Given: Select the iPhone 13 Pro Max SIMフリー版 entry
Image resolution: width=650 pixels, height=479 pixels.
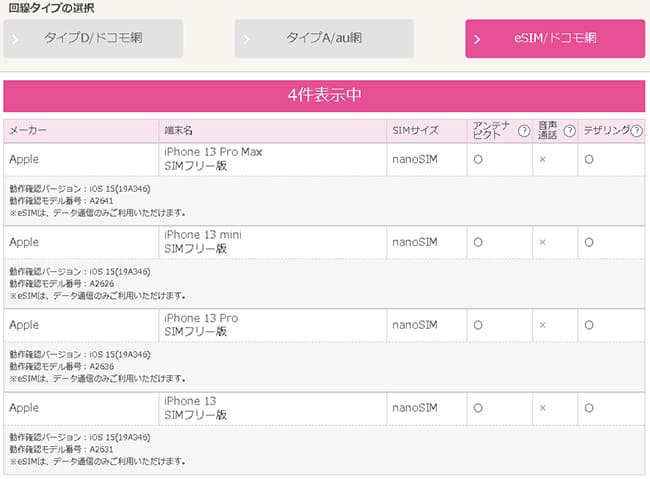Looking at the screenshot, I should [213, 159].
